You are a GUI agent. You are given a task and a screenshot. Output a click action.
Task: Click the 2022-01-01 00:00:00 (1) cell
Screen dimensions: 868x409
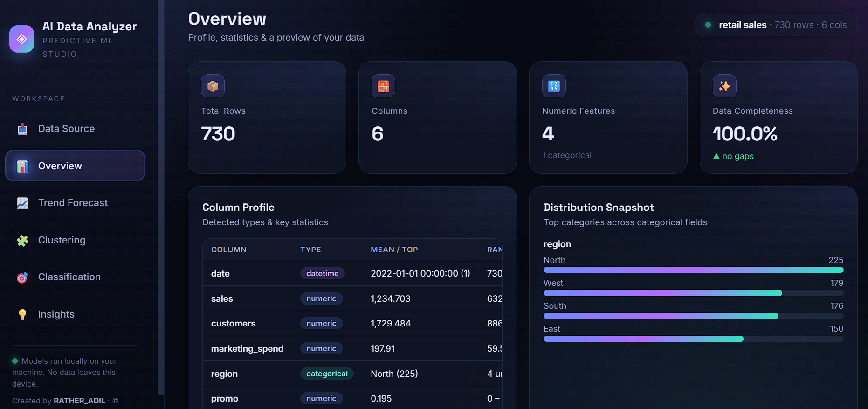point(420,274)
